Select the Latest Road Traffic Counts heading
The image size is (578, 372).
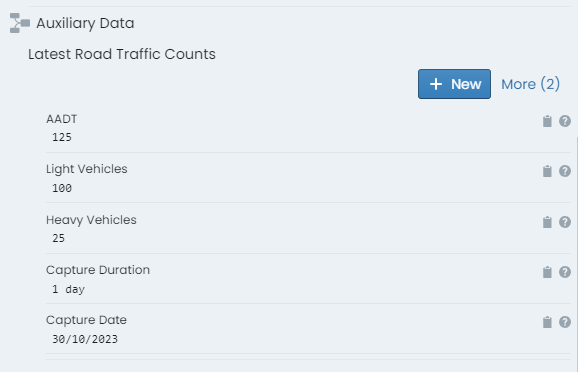coord(122,54)
